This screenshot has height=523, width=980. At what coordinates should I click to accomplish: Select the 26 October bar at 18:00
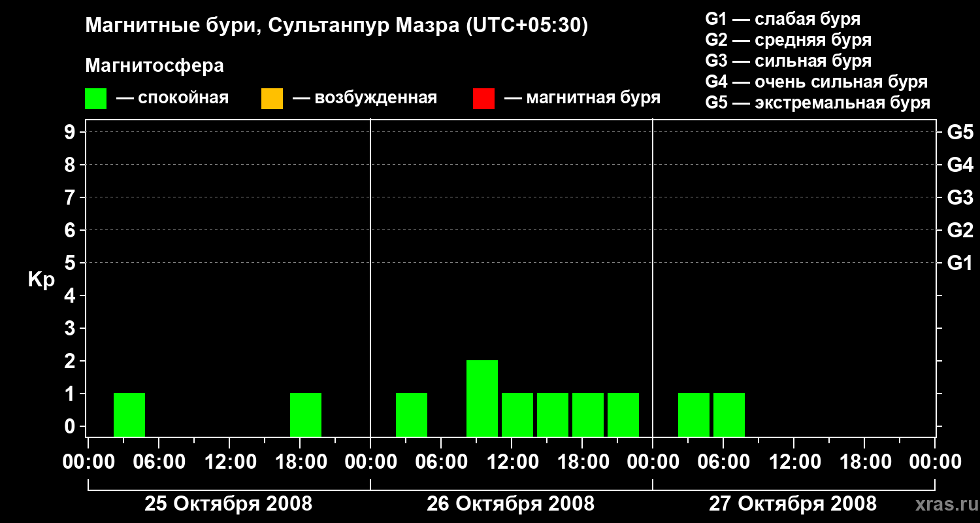(588, 414)
